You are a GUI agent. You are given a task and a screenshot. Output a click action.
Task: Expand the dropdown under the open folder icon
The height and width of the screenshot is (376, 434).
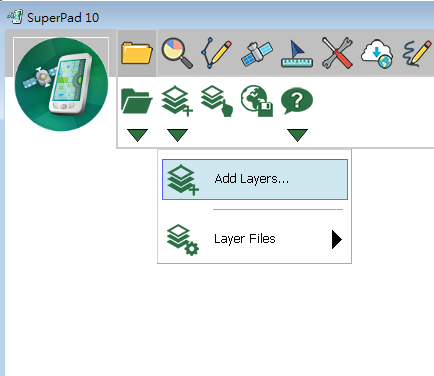pyautogui.click(x=137, y=135)
